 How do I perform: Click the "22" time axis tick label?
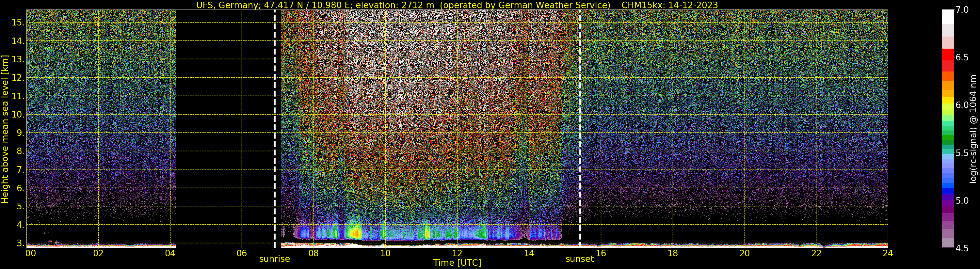(816, 253)
